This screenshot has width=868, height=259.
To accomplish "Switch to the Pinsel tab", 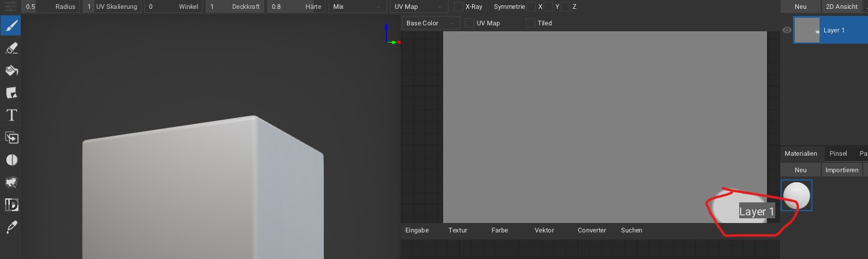I will pyautogui.click(x=838, y=153).
